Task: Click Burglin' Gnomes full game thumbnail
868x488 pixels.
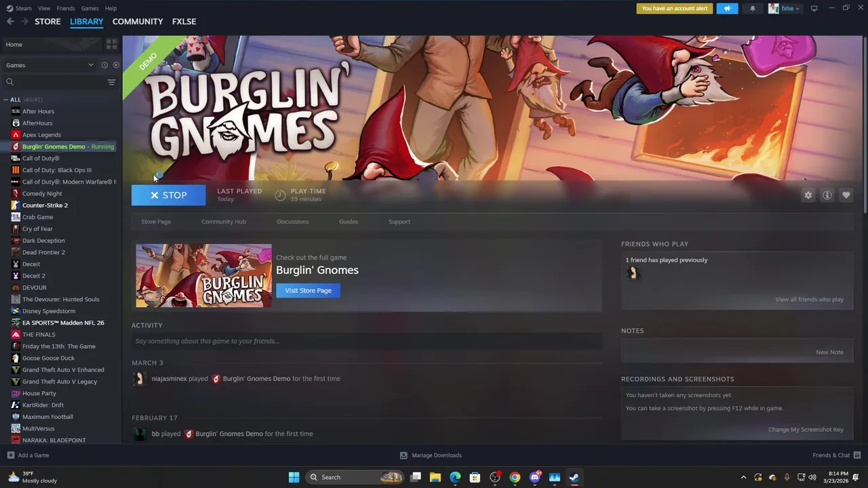Action: (203, 276)
